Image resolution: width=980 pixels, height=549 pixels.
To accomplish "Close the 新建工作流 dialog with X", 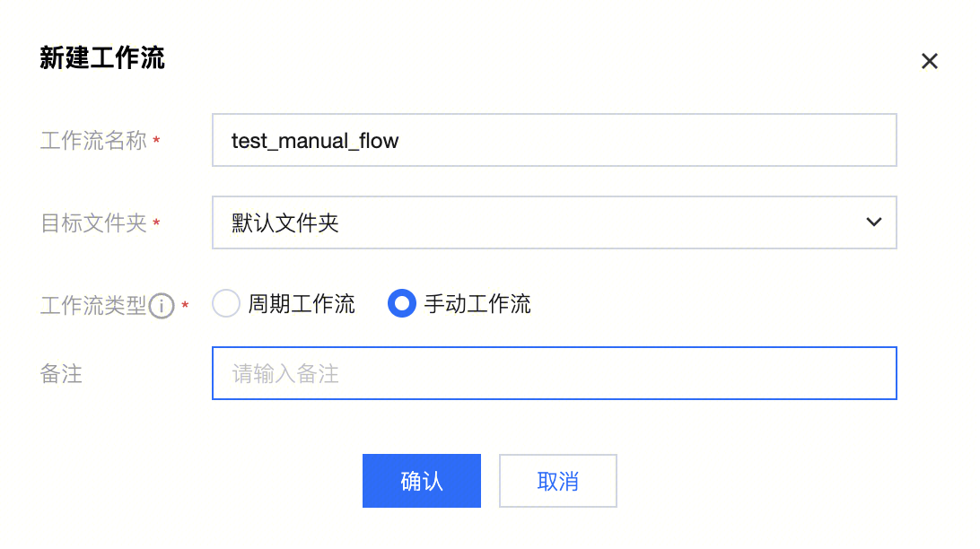I will tap(930, 61).
